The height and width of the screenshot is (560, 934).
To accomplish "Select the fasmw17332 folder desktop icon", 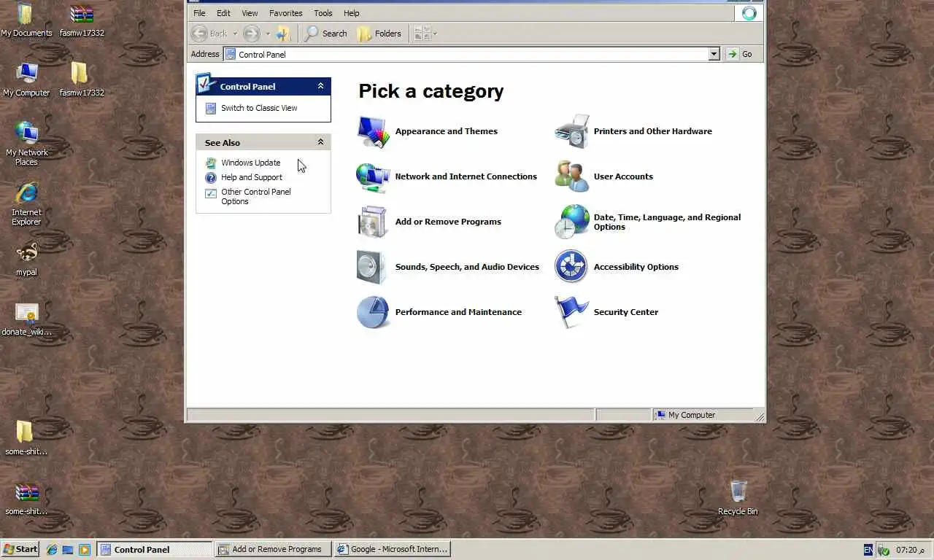I will [82, 79].
